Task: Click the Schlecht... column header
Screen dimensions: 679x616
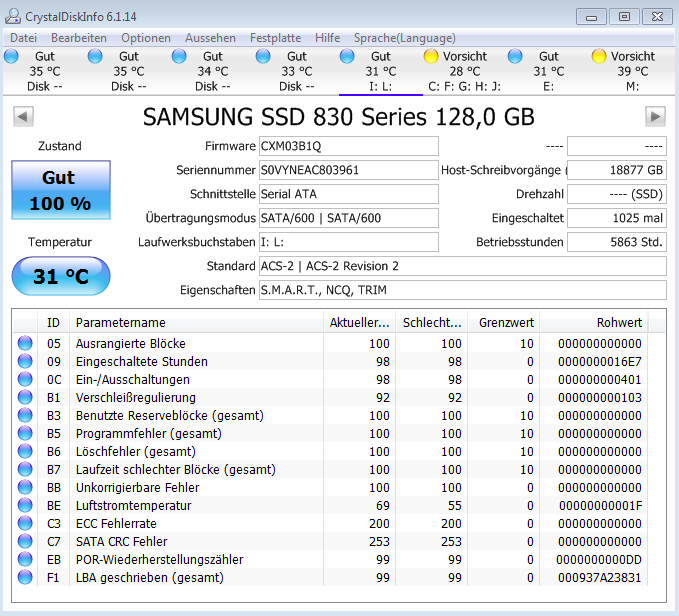Action: coord(432,323)
